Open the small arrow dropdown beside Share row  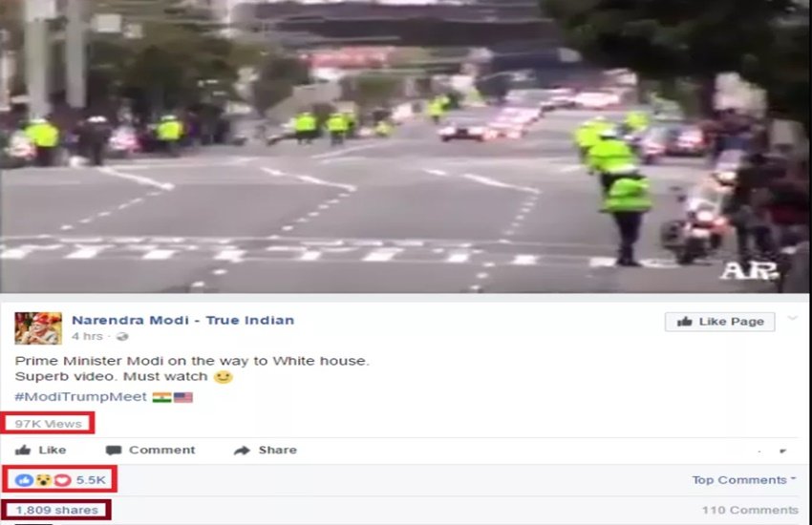coord(783,451)
